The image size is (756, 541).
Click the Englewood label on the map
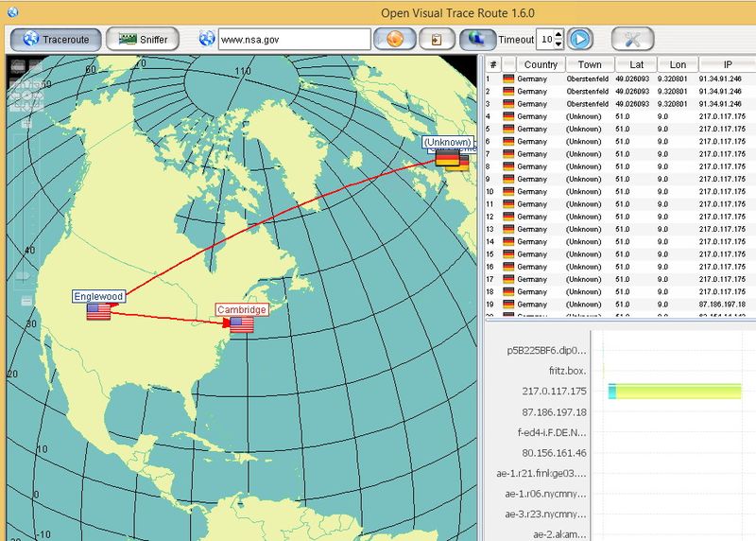[99, 296]
